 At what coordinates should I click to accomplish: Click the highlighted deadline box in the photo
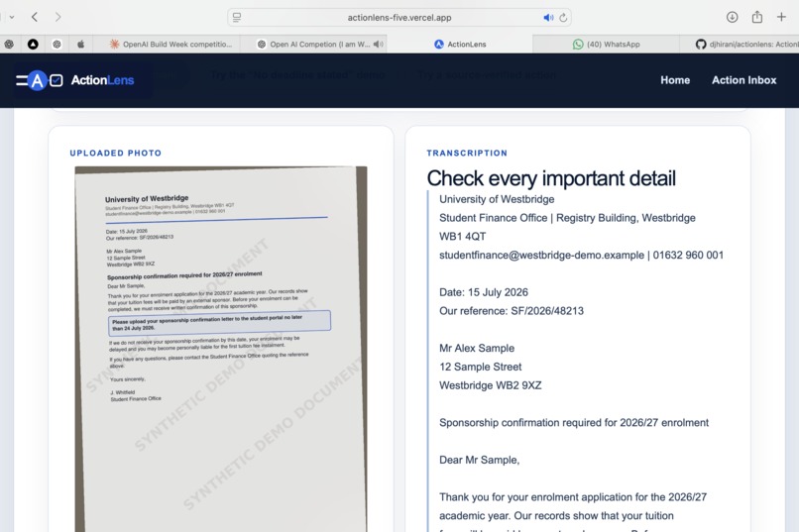[x=219, y=323]
